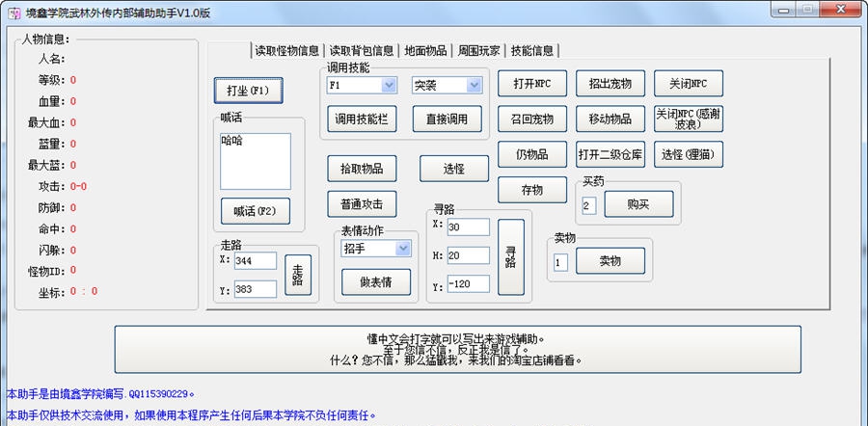The height and width of the screenshot is (426, 868).
Task: Click the 走路 walk button
Action: click(298, 275)
